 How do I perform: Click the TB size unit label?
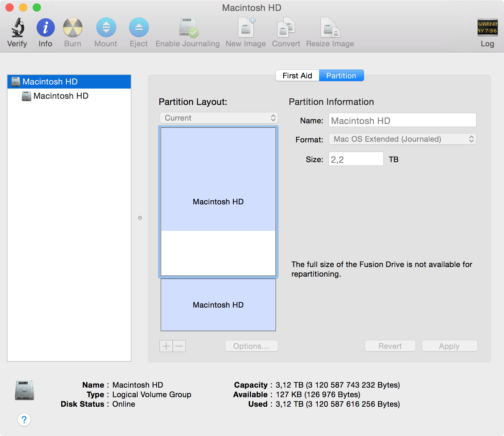[394, 159]
